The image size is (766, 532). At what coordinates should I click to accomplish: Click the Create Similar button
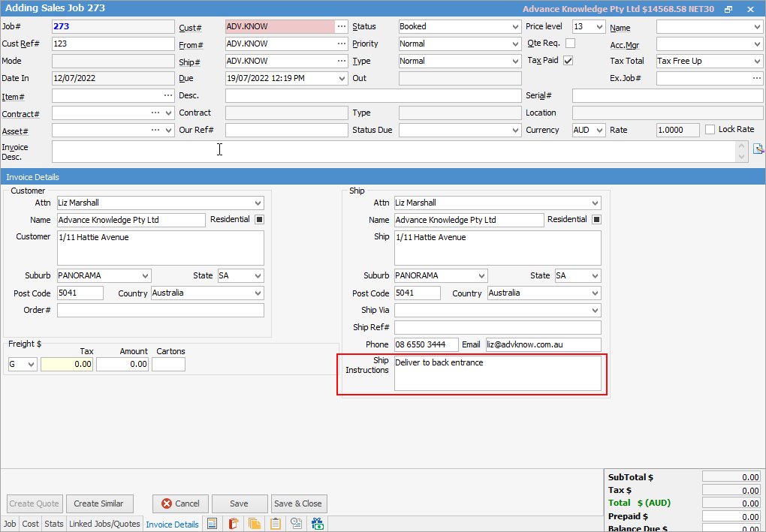coord(98,503)
